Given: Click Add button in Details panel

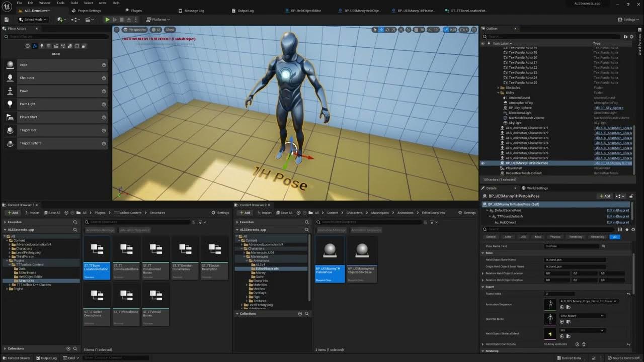Looking at the screenshot, I should pos(605,196).
